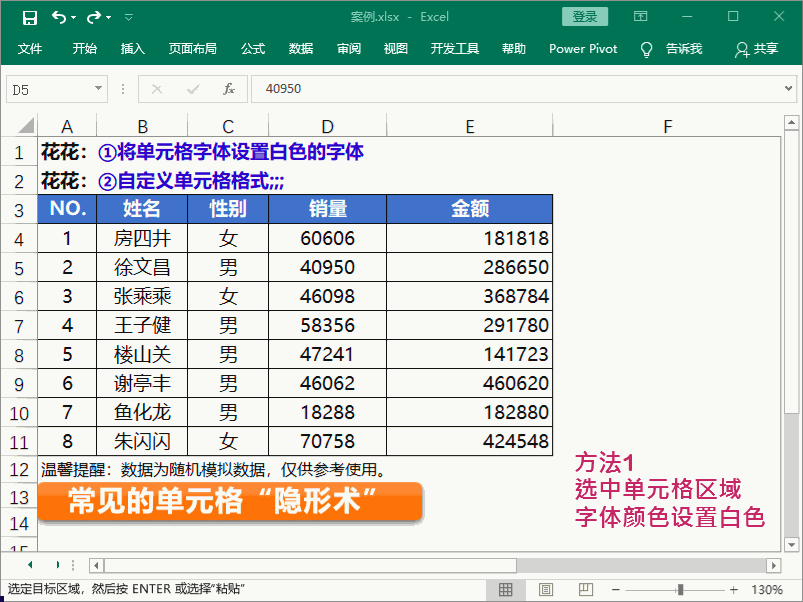Click the vertical scrollbar up arrow
Screen dimensions: 803x602
pos(791,123)
